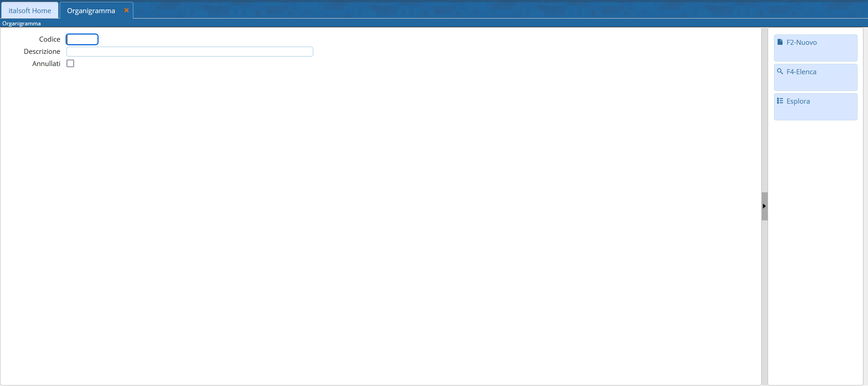Screen dimensions: 868x386
Task: Click the tree list icon on Esplora
Action: point(780,101)
